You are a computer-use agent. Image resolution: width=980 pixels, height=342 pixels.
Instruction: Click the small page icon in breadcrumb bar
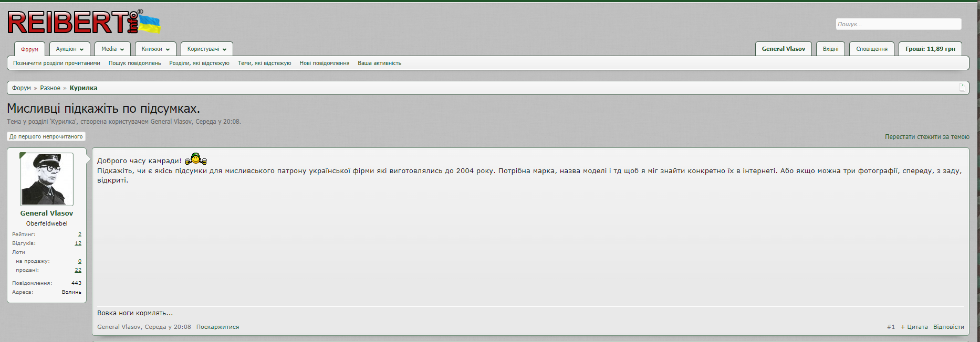point(962,88)
